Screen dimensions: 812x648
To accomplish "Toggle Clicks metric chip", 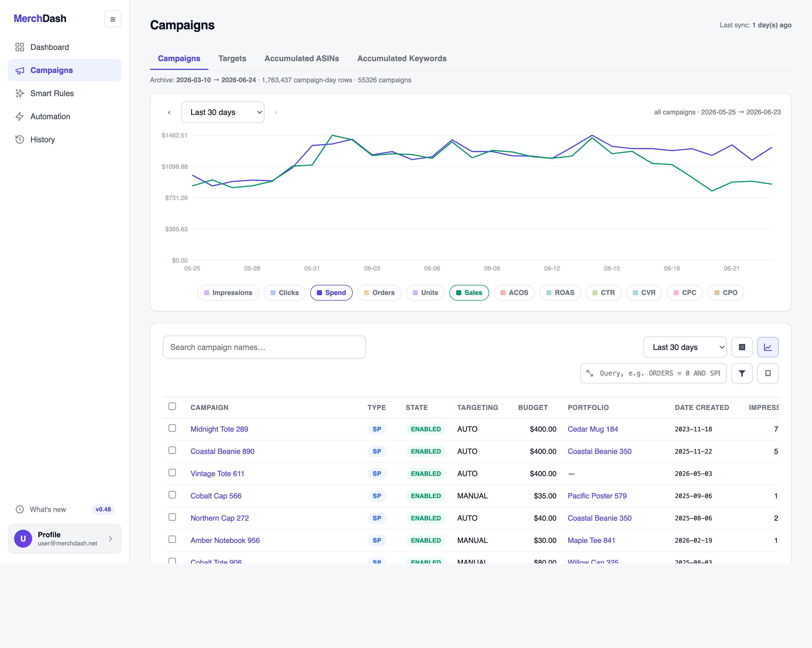I will (x=284, y=293).
